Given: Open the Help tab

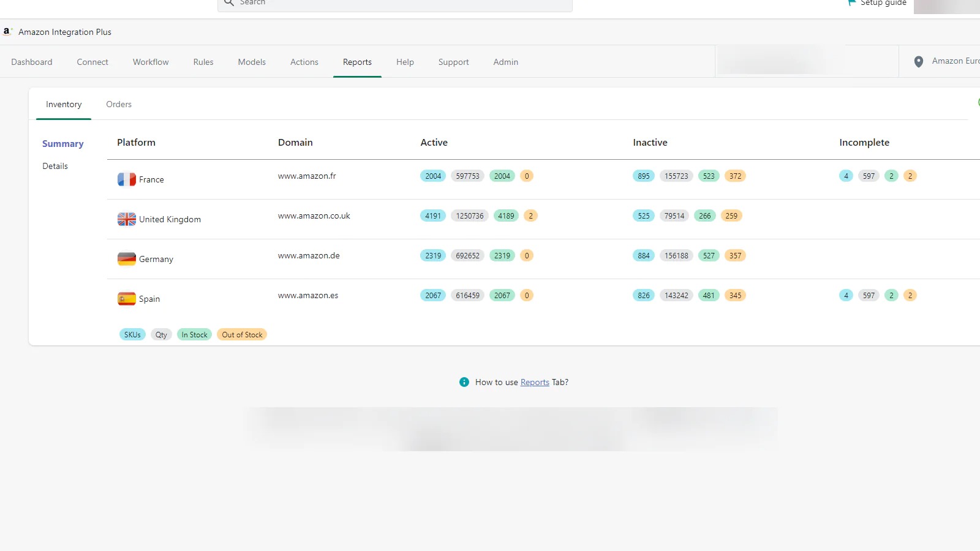Looking at the screenshot, I should click(405, 62).
